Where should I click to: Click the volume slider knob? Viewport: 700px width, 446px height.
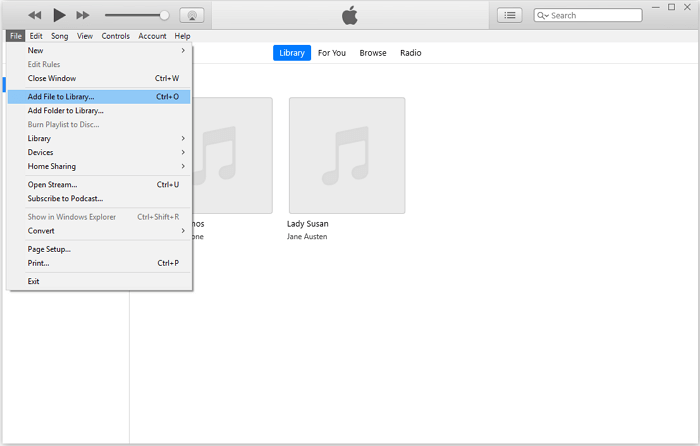coord(164,15)
